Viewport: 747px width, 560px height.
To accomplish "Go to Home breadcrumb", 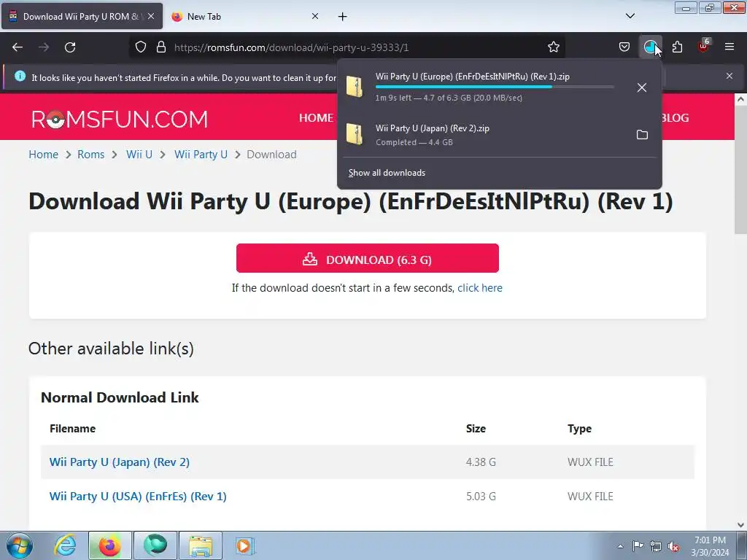I will click(43, 155).
